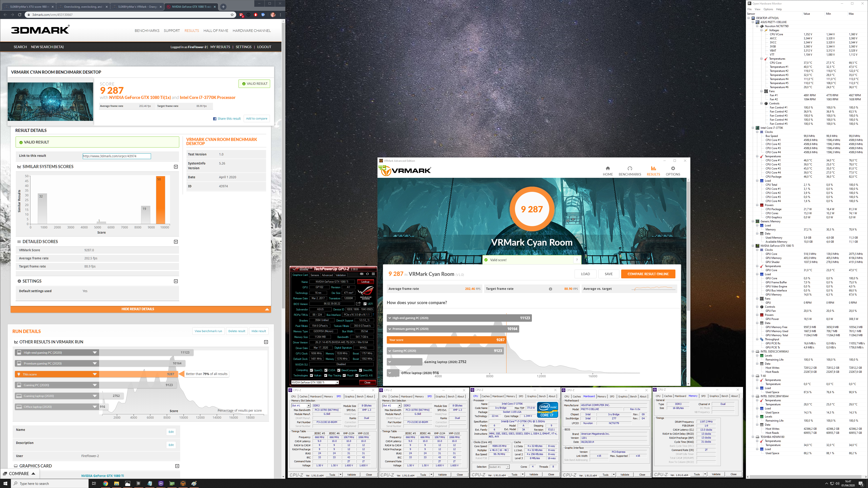Toggle the CUDA checkbox in GPU-Z
This screenshot has height=488, width=868.
pyautogui.click(x=326, y=370)
